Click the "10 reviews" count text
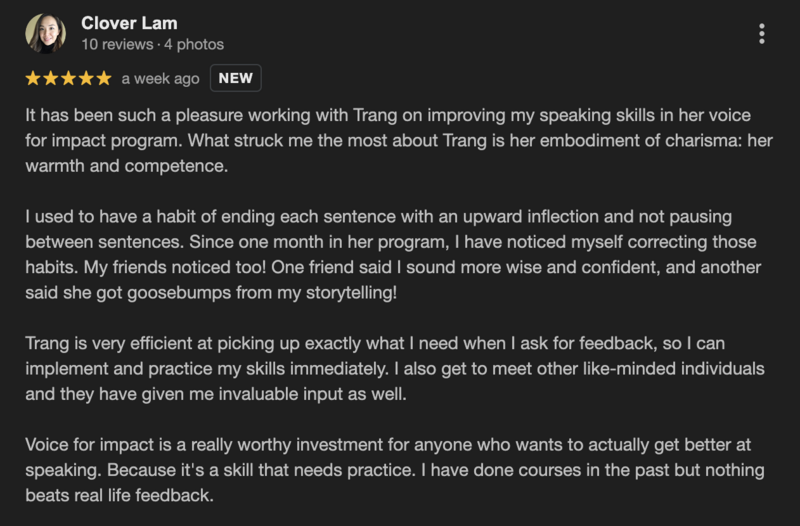The width and height of the screenshot is (800, 526). point(115,44)
